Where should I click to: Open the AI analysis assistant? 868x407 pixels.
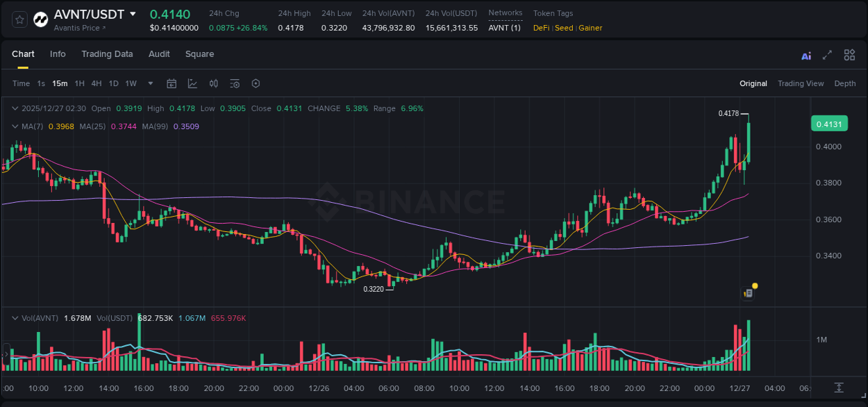coord(806,54)
